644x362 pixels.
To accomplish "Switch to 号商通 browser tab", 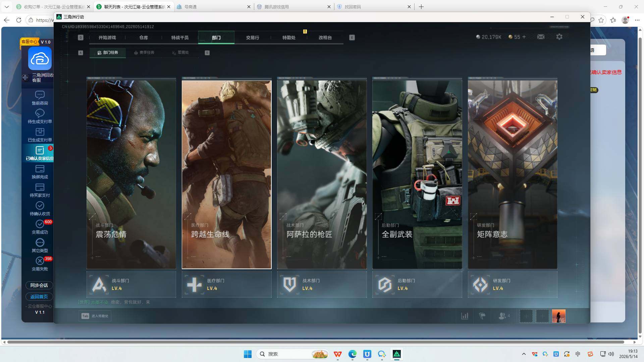I will 213,7.
